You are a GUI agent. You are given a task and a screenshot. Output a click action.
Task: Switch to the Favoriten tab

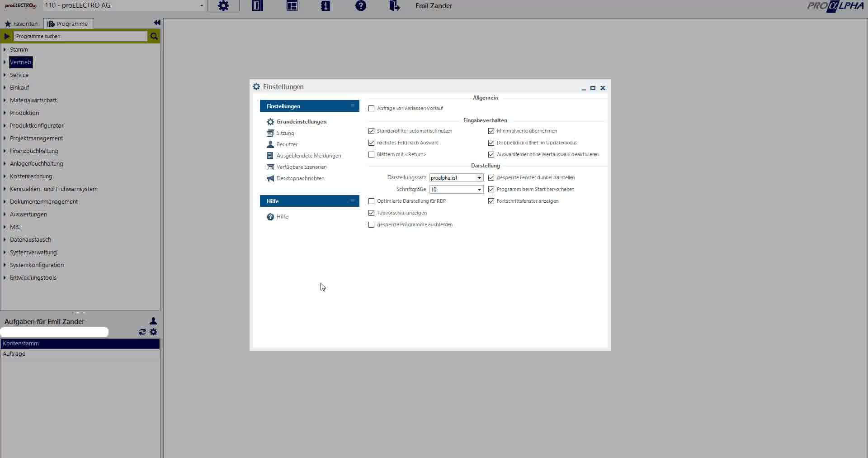coord(21,24)
